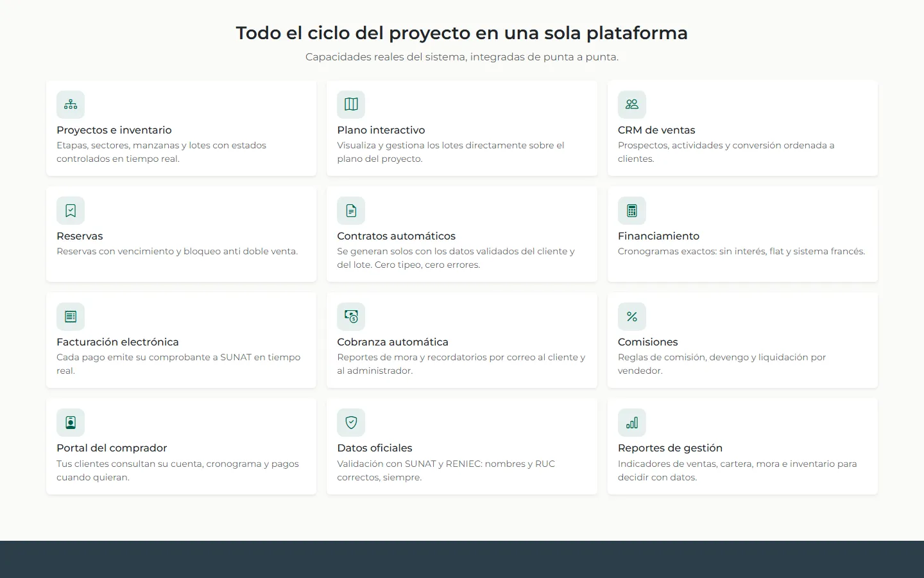Click the Proyectos e inventario hierarchy icon

pos(71,105)
